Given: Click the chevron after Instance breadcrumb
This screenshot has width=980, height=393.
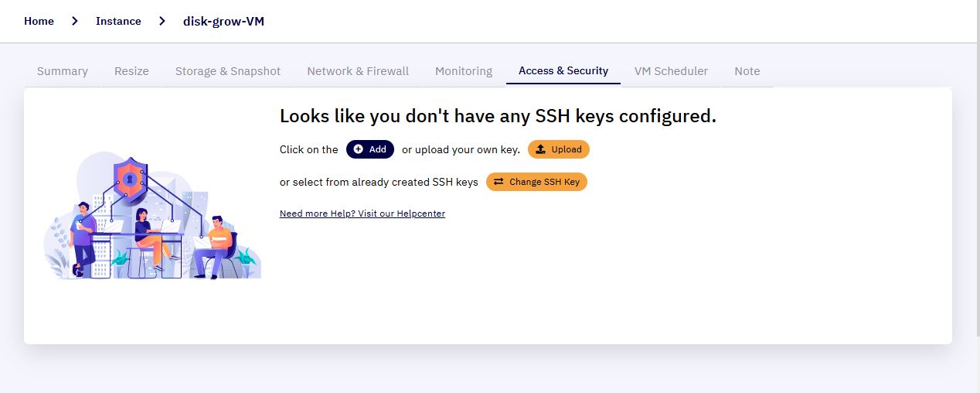Looking at the screenshot, I should (x=162, y=21).
